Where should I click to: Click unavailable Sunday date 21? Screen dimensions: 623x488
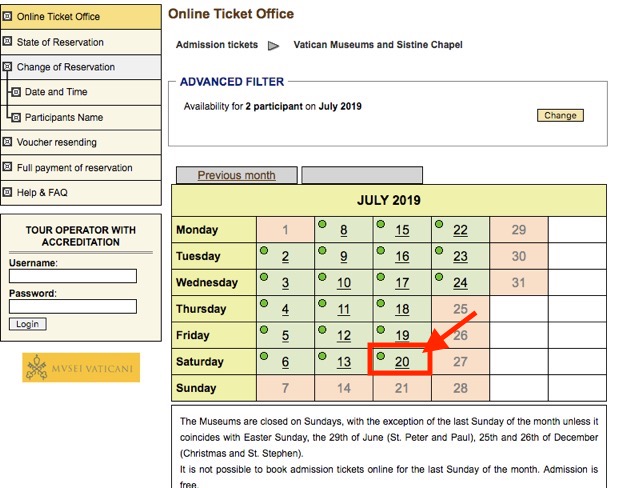[402, 388]
